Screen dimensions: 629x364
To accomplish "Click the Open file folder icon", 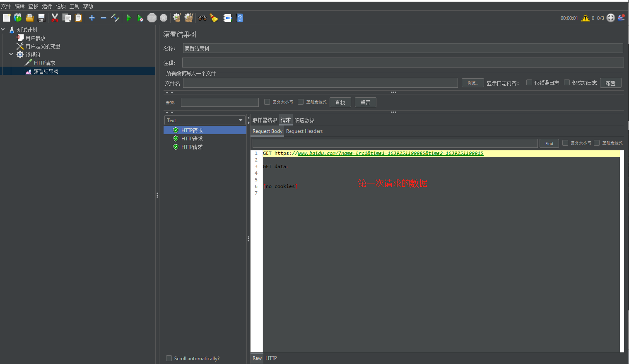I will [29, 18].
